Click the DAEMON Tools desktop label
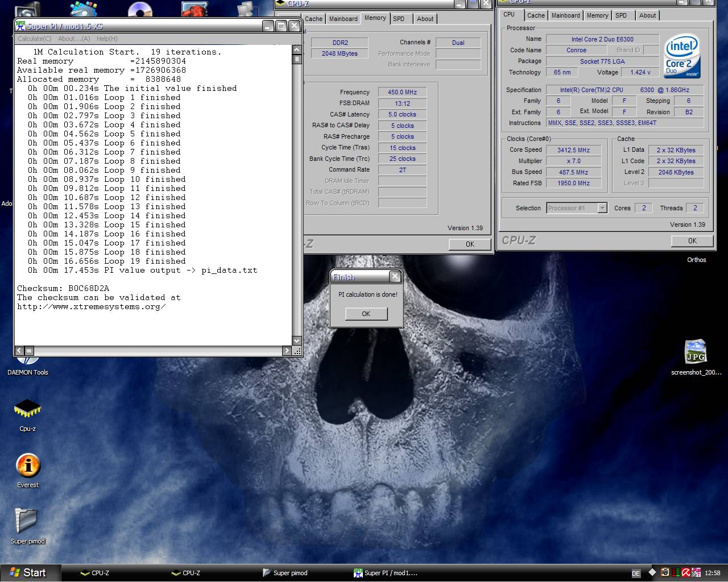 coord(27,372)
